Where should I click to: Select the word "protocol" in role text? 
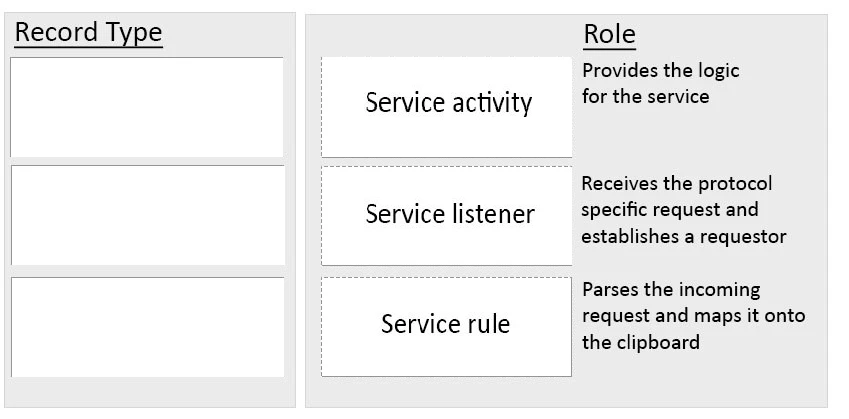point(735,184)
